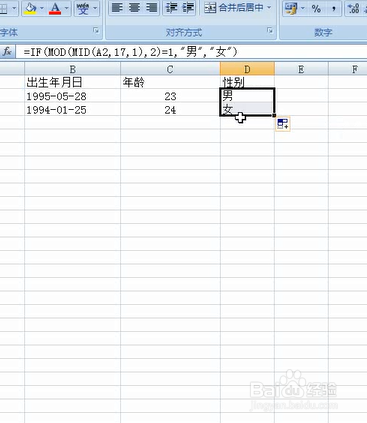The width and height of the screenshot is (367, 423).
Task: Select the cell containing 女
Action: (247, 109)
